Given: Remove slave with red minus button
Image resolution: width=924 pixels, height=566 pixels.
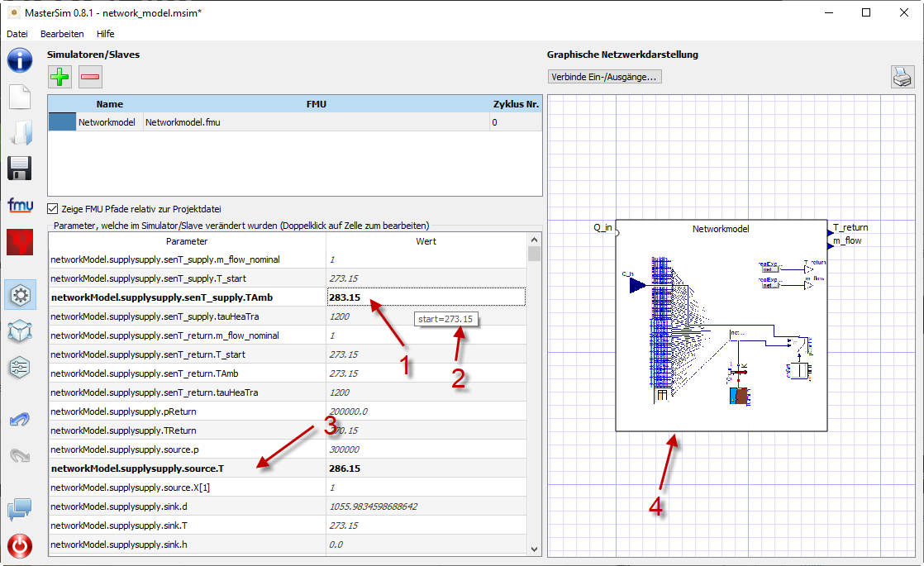Looking at the screenshot, I should click(90, 77).
